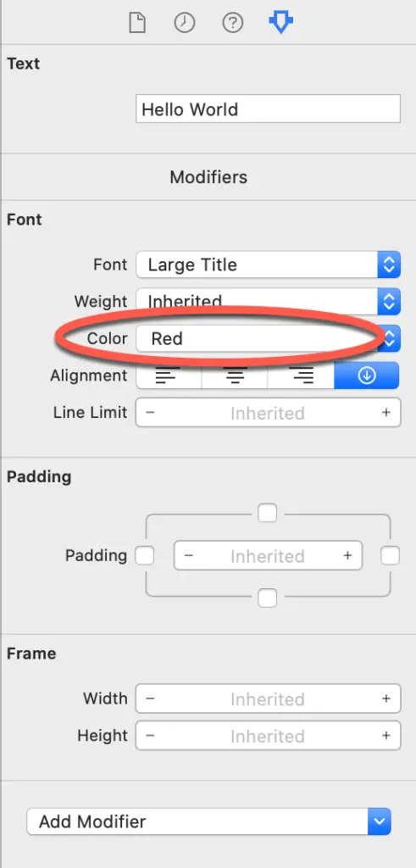Set left text alignment icon
Screen dimensions: 416x868
pos(168,376)
